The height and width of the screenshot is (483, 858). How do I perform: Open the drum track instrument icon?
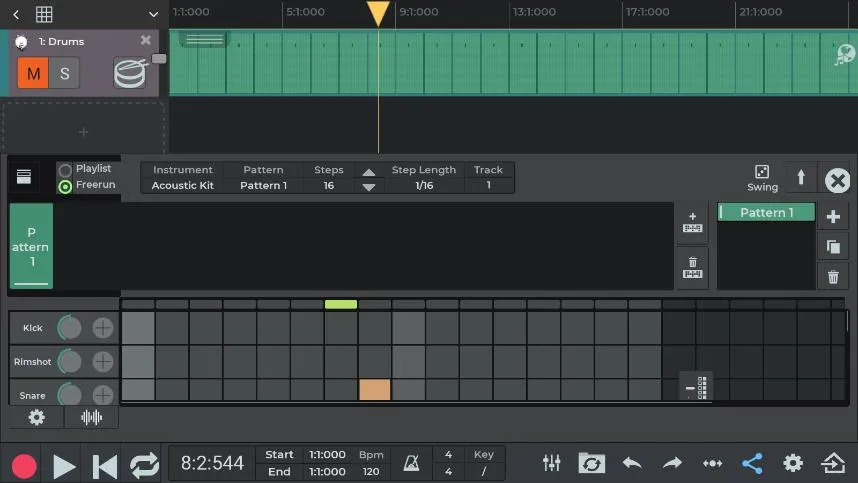[x=130, y=73]
